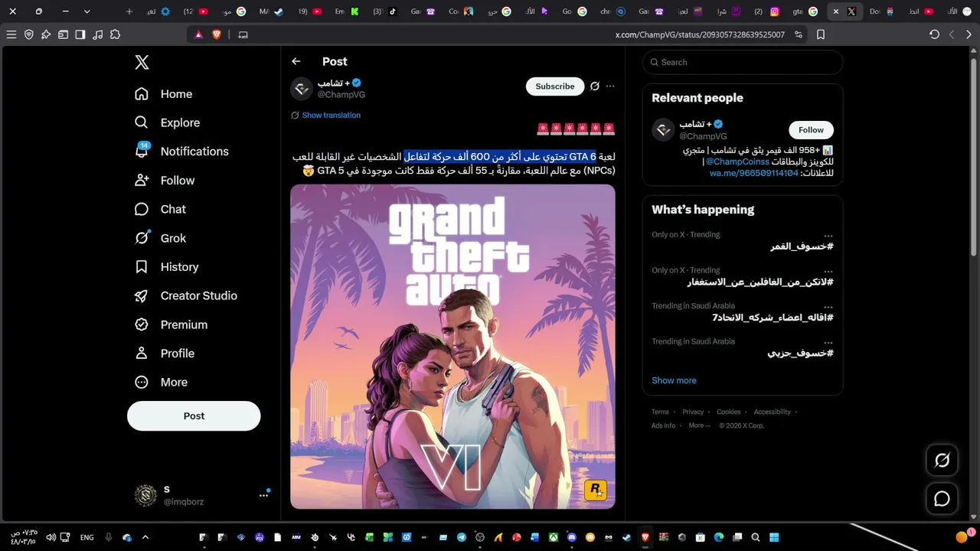980x551 pixels.
Task: Open the Brave Shields lion icon
Action: (x=217, y=34)
